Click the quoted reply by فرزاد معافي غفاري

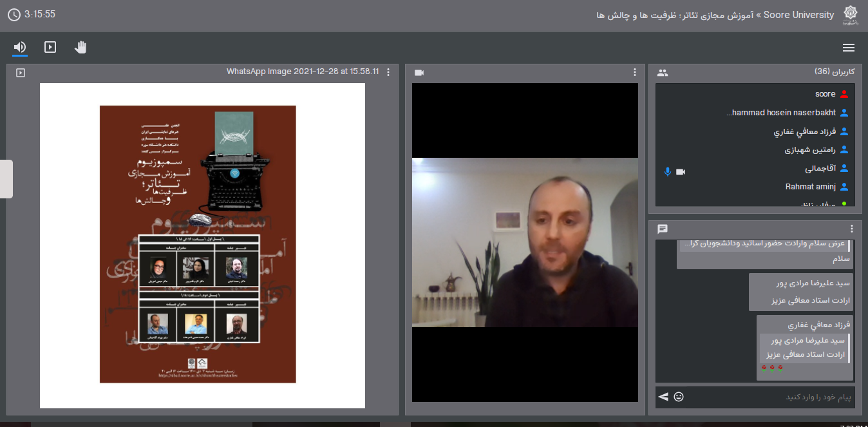pos(805,348)
